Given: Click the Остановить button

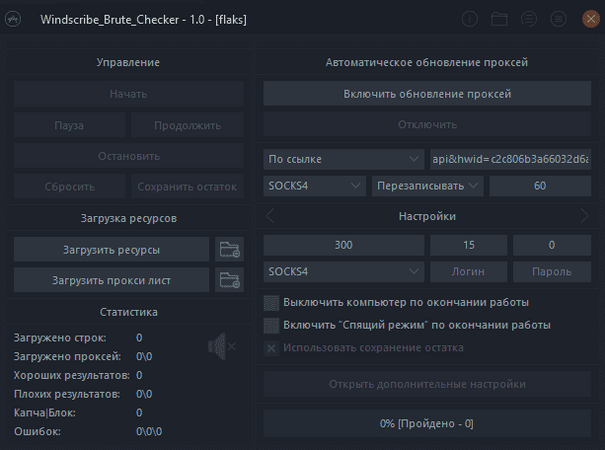Looking at the screenshot, I should (x=128, y=156).
